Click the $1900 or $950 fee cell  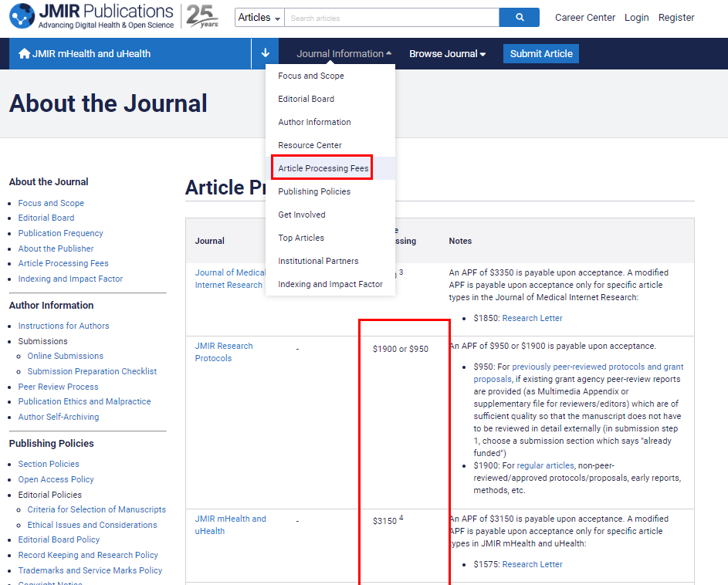(x=400, y=349)
